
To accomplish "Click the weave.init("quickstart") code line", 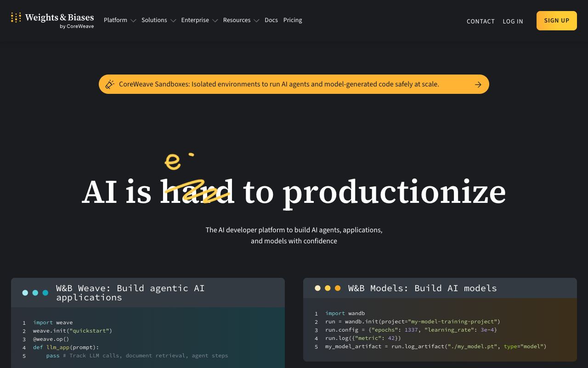I will click(x=73, y=331).
